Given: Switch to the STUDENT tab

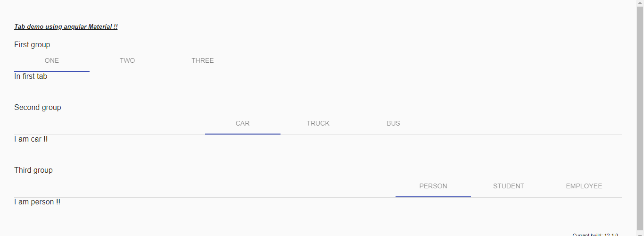Looking at the screenshot, I should click(509, 186).
